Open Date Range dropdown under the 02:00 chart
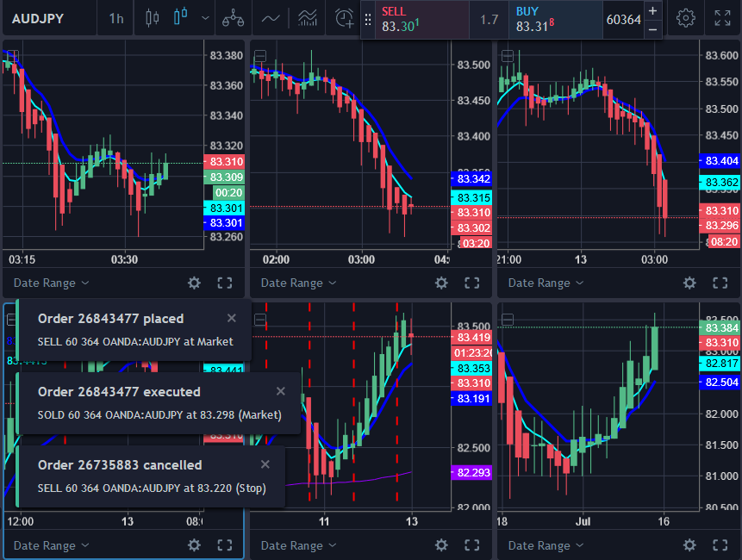This screenshot has width=742, height=560. coord(297,283)
